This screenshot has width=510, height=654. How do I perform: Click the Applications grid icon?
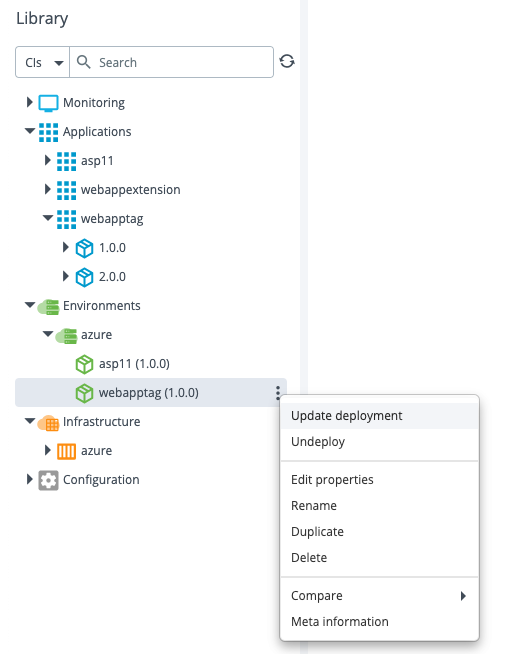[x=48, y=132]
